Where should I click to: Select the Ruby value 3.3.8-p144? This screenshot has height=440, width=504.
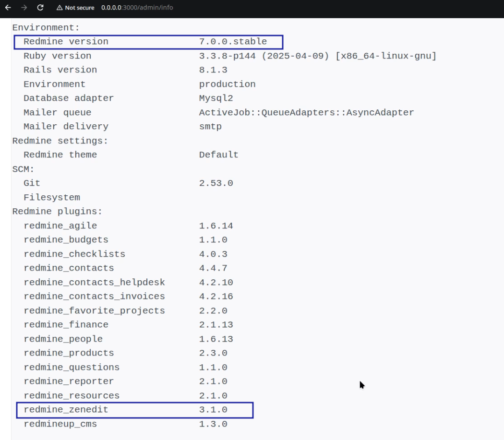(227, 56)
